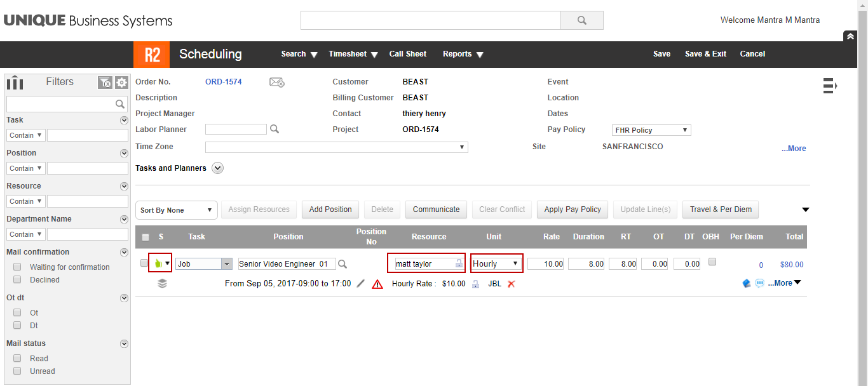Click the pencil icon to edit dates
Screen dimensions: 868x386
click(361, 284)
